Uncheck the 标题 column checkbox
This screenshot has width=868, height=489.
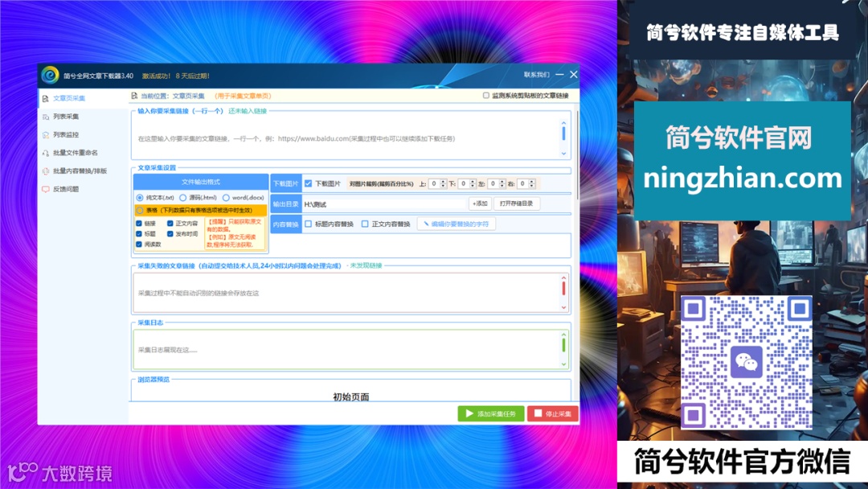point(139,234)
